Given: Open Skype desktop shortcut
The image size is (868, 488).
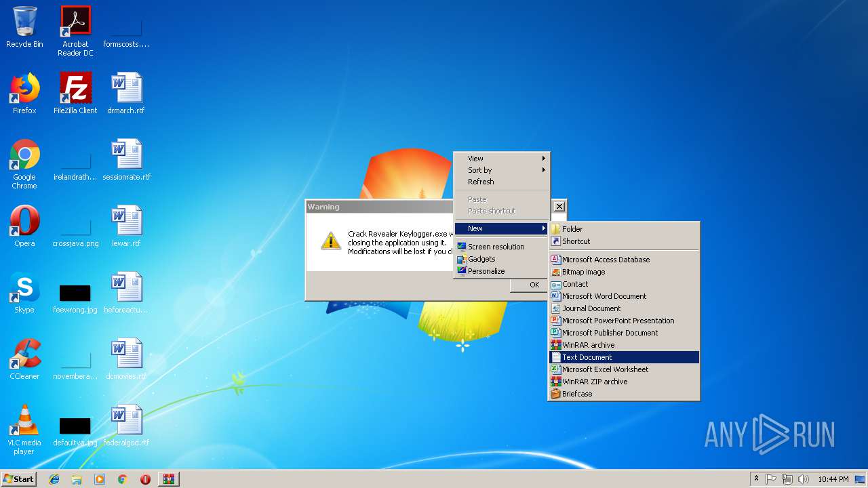Looking at the screenshot, I should click(24, 293).
